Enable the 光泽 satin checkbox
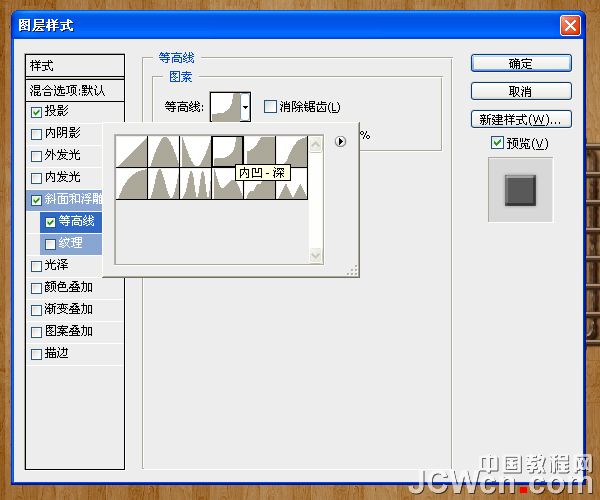The width and height of the screenshot is (600, 500). pos(36,266)
